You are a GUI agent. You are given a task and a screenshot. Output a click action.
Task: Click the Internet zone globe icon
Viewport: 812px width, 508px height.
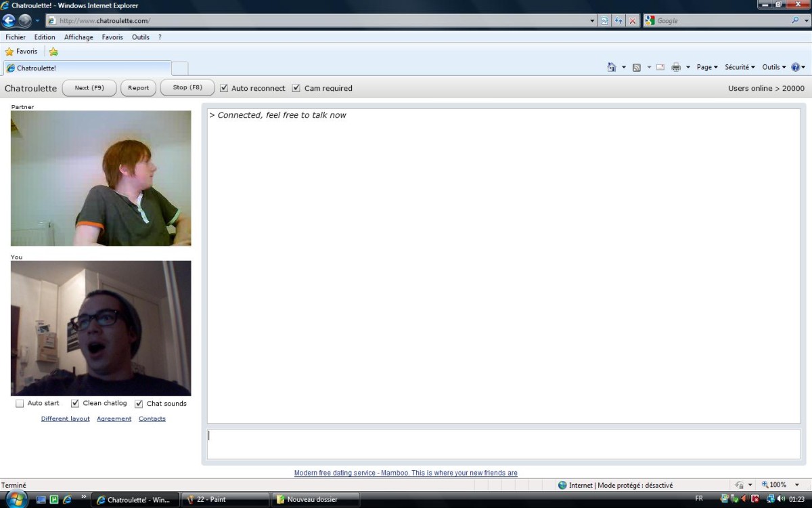(x=562, y=485)
